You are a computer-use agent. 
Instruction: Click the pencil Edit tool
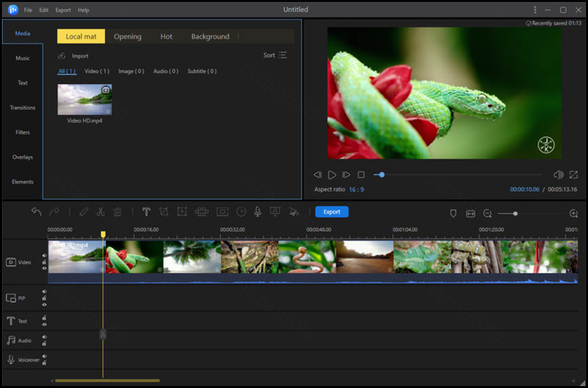(83, 211)
